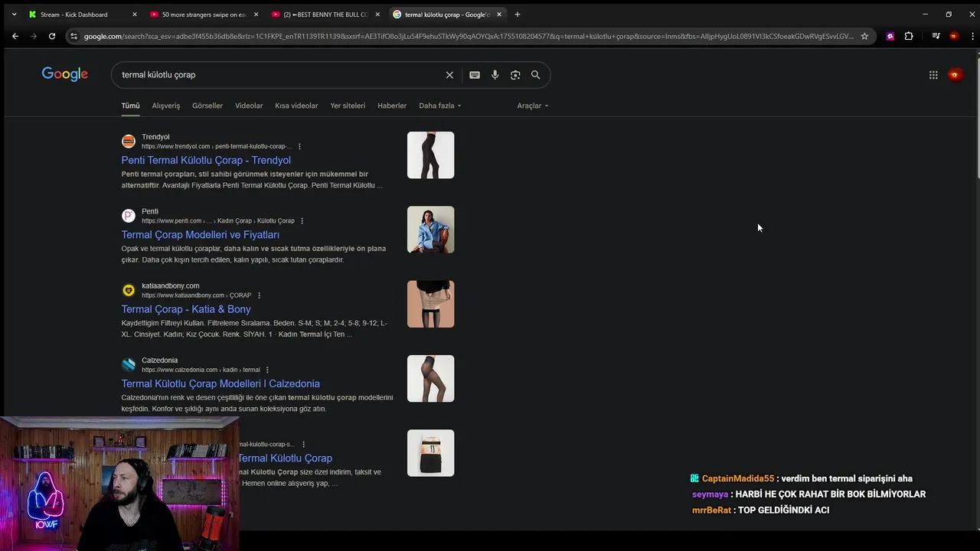This screenshot has width=980, height=551.
Task: Click the Calzedonia site favicon
Action: 129,365
